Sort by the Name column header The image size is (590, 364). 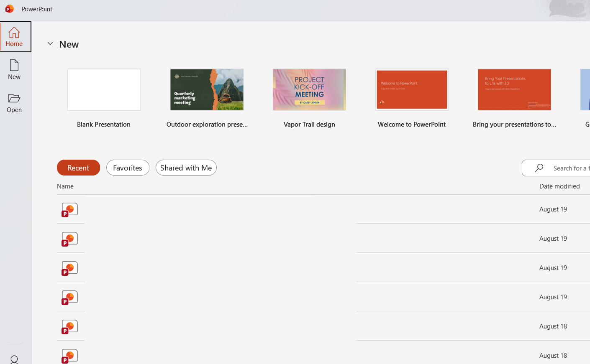65,186
